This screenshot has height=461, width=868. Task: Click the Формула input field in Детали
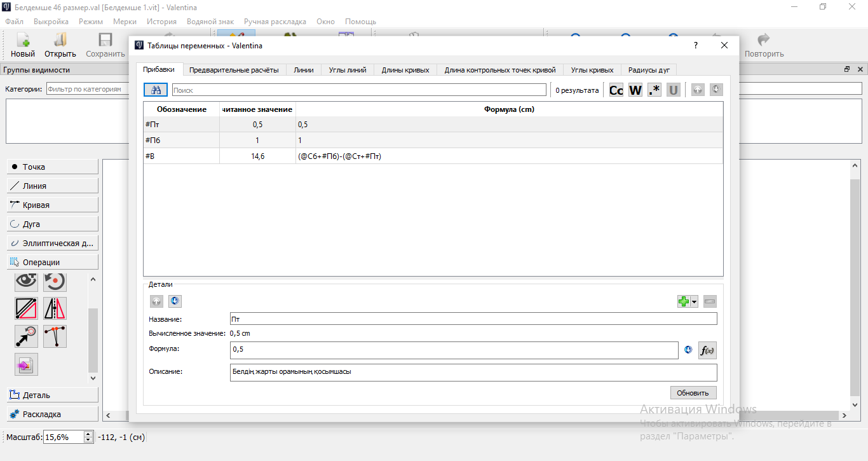(454, 350)
